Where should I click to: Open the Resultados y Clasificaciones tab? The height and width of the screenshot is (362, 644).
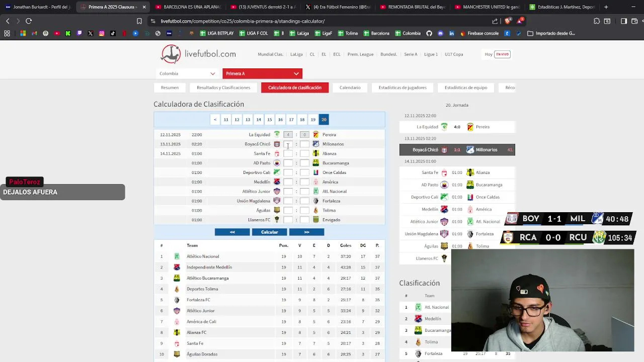click(223, 87)
